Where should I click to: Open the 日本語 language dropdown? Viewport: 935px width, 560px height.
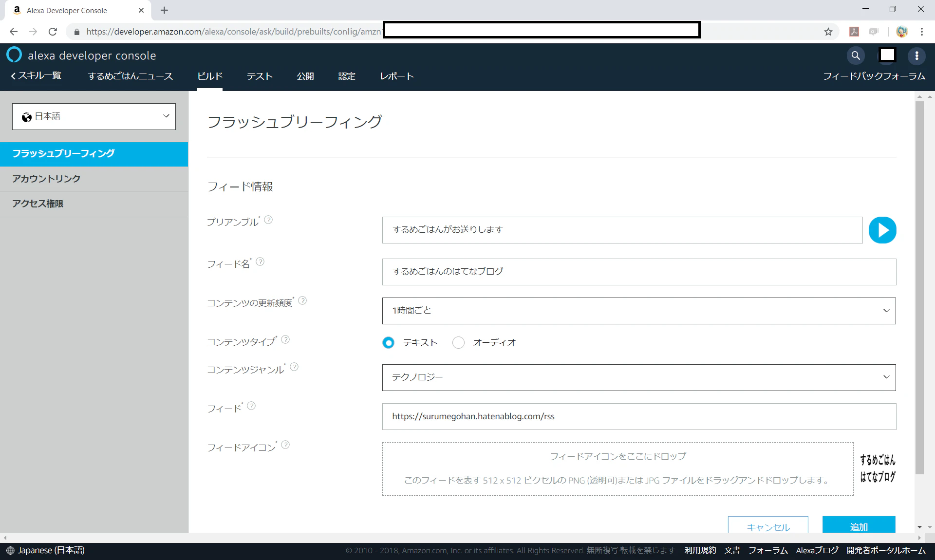coord(94,116)
